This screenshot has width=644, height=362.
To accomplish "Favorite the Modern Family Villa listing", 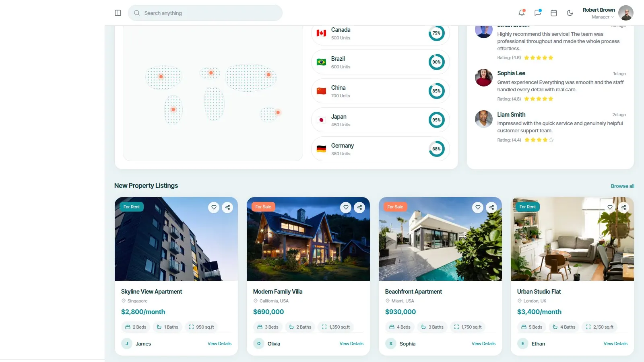I will pos(346,207).
